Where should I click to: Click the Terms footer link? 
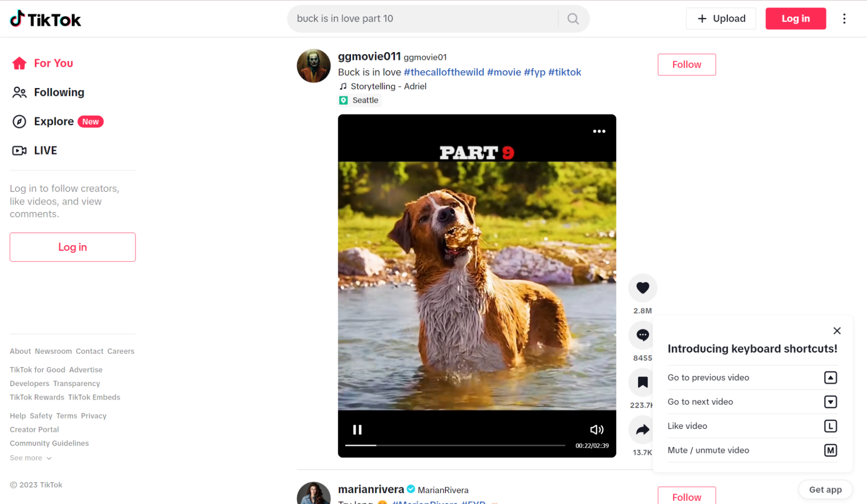(66, 416)
